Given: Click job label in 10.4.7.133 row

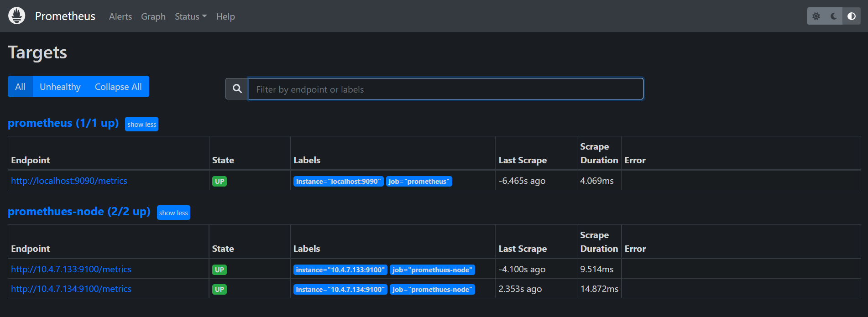Looking at the screenshot, I should pos(432,270).
